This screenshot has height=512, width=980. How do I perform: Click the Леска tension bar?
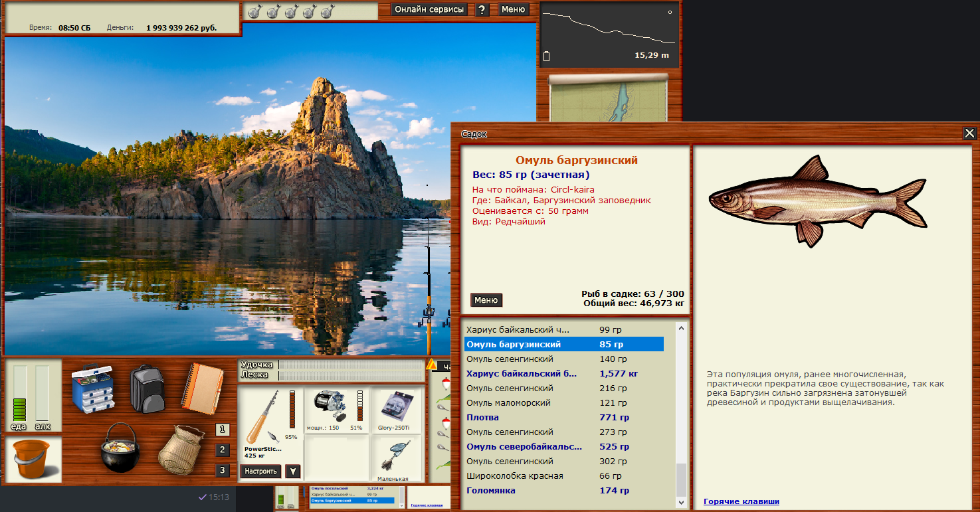coord(351,375)
